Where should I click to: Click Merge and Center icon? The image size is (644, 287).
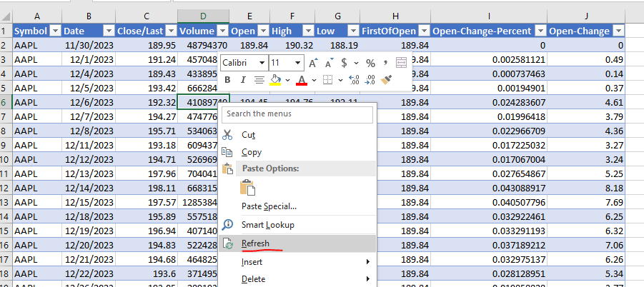tap(401, 63)
